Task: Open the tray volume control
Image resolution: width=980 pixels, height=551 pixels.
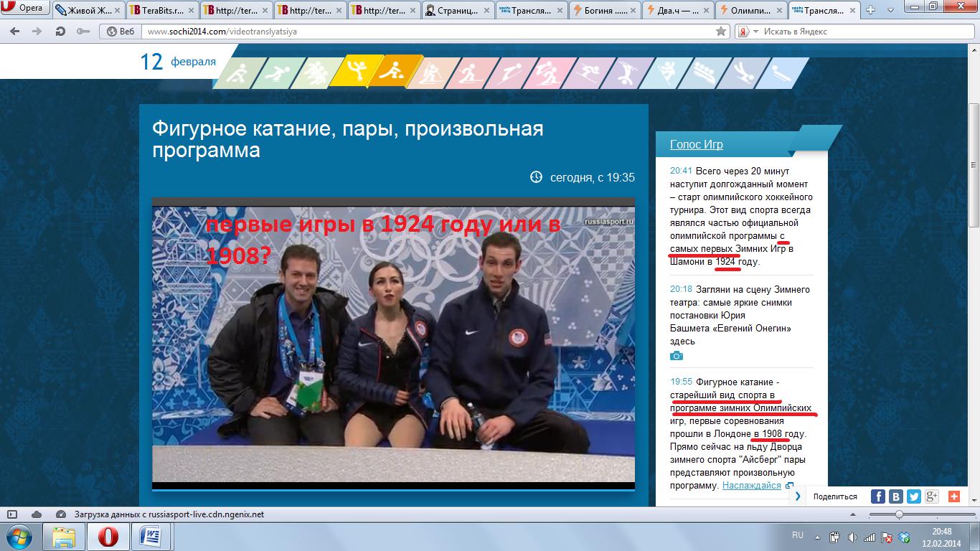Action: click(x=852, y=537)
